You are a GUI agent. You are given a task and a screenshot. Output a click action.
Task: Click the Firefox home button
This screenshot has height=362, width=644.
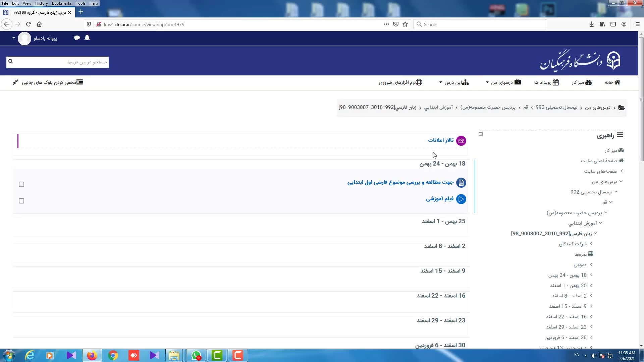(x=39, y=24)
